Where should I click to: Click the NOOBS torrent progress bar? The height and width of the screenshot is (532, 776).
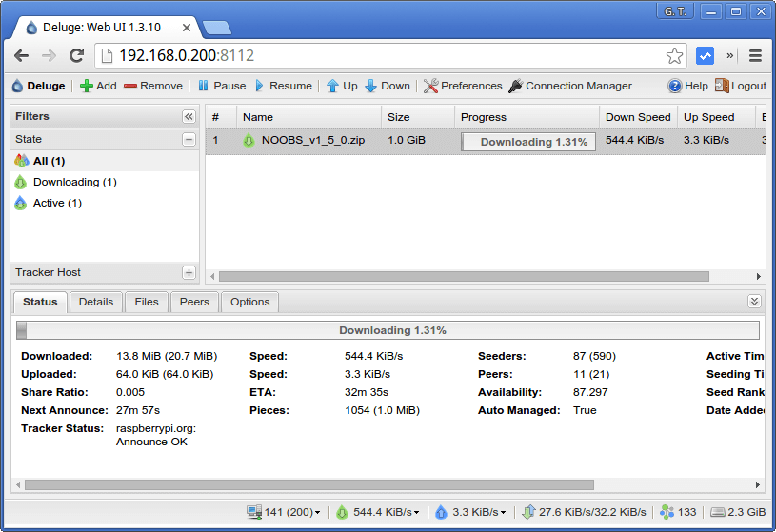click(528, 141)
